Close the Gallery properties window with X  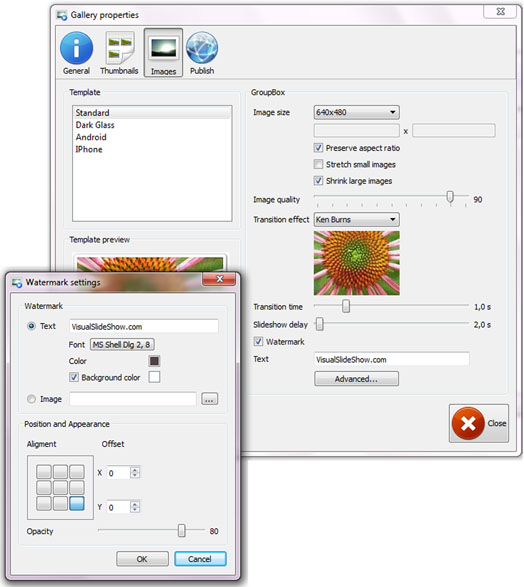[500, 11]
